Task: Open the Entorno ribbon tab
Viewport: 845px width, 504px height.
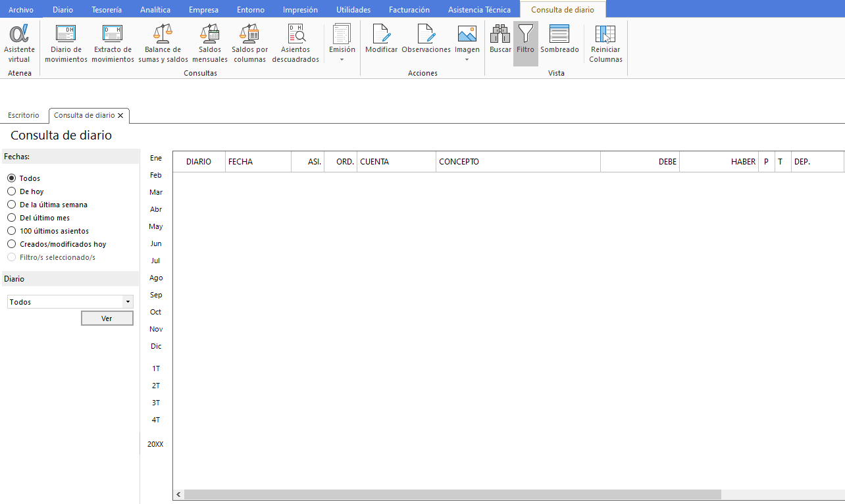Action: pyautogui.click(x=251, y=10)
